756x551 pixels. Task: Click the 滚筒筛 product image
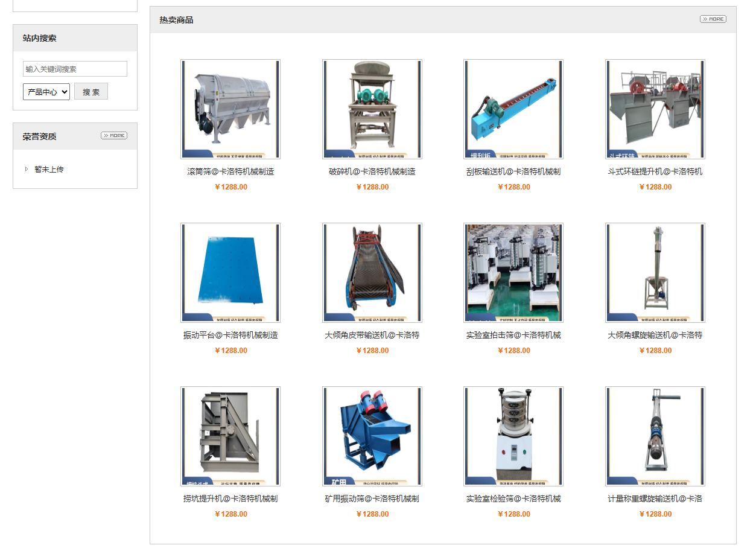pos(230,109)
